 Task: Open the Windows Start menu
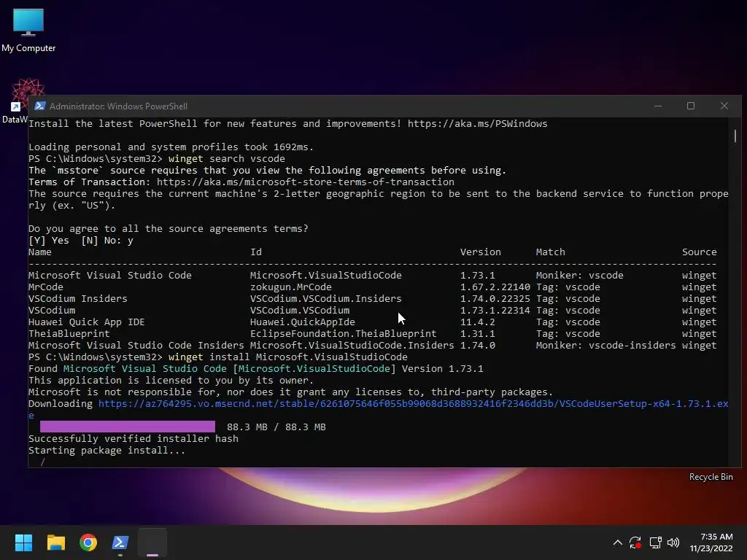(23, 542)
